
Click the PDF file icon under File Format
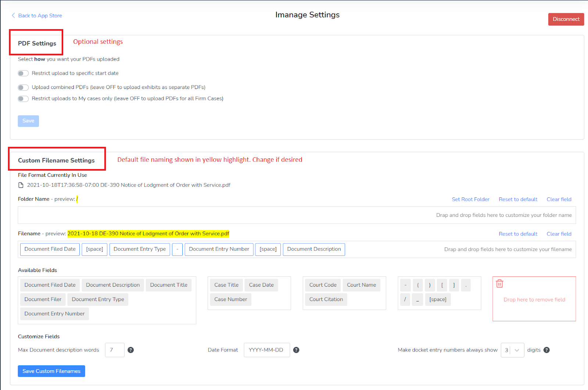click(x=21, y=185)
